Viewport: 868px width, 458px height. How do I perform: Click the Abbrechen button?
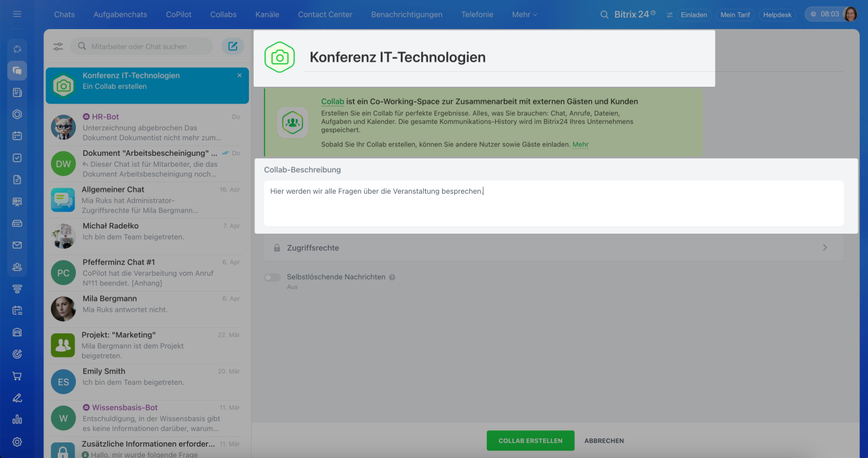click(x=604, y=440)
